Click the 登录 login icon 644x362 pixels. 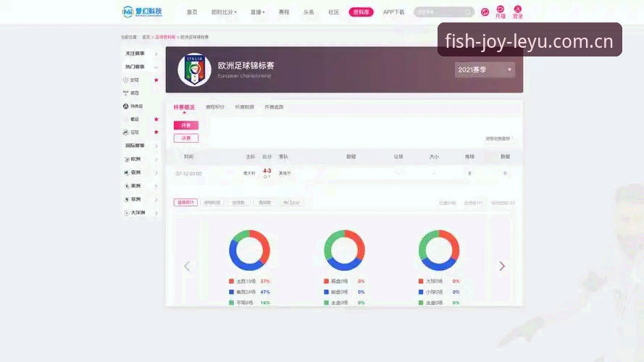[x=517, y=12]
